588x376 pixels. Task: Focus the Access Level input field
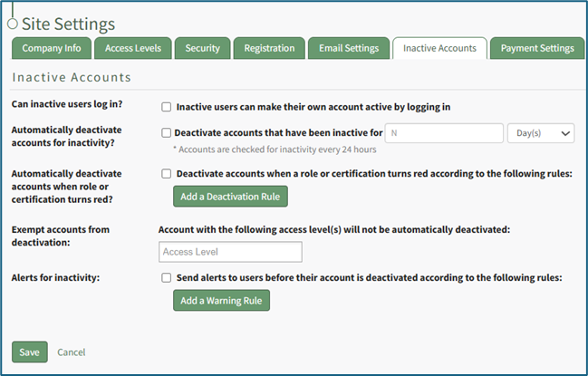point(230,252)
